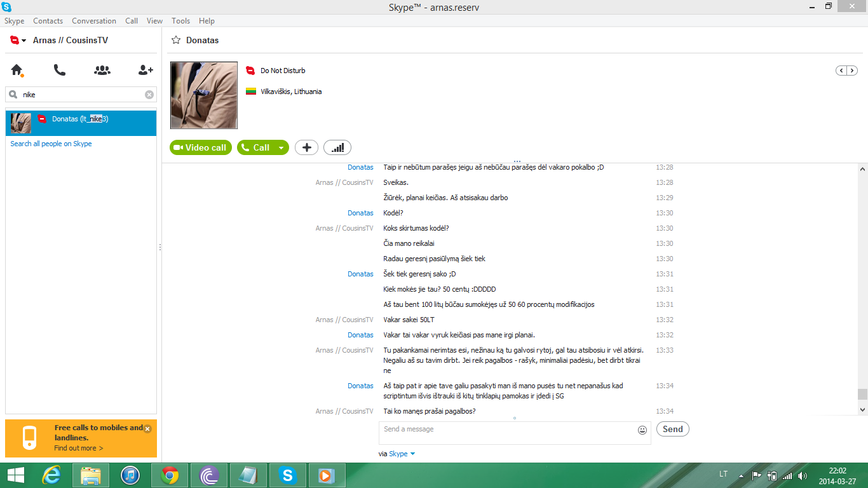
Task: Close the free calls advertisement banner
Action: coord(147,429)
